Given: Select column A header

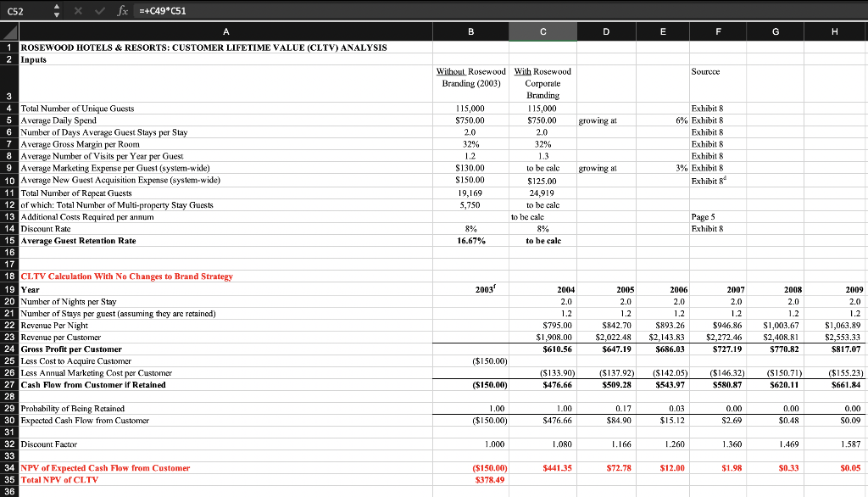Looking at the screenshot, I should 225,31.
